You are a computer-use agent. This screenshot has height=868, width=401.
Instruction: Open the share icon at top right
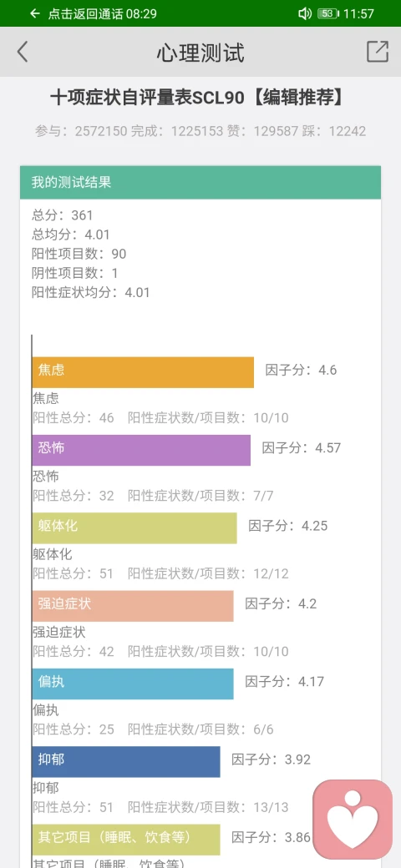point(378,52)
